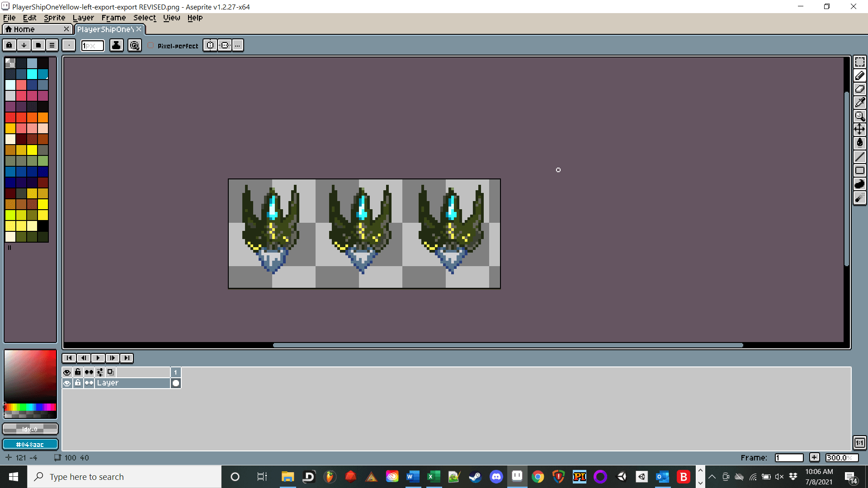Select the Eraser tool

pyautogui.click(x=859, y=89)
